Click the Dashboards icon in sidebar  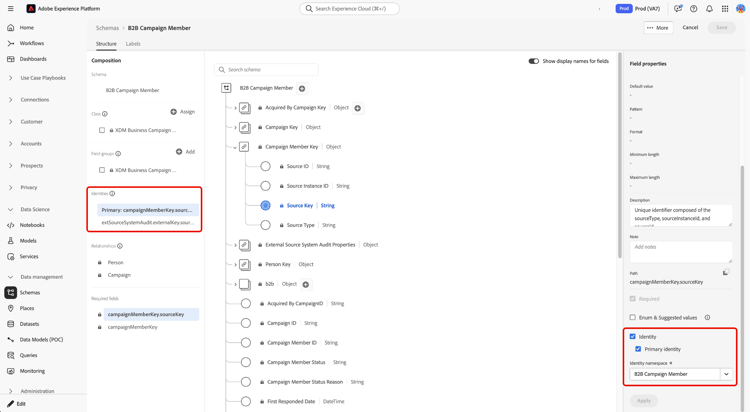click(11, 59)
